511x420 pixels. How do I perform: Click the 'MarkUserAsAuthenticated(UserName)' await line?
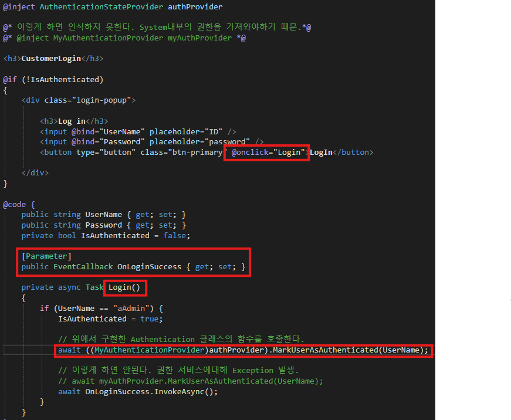point(243,350)
